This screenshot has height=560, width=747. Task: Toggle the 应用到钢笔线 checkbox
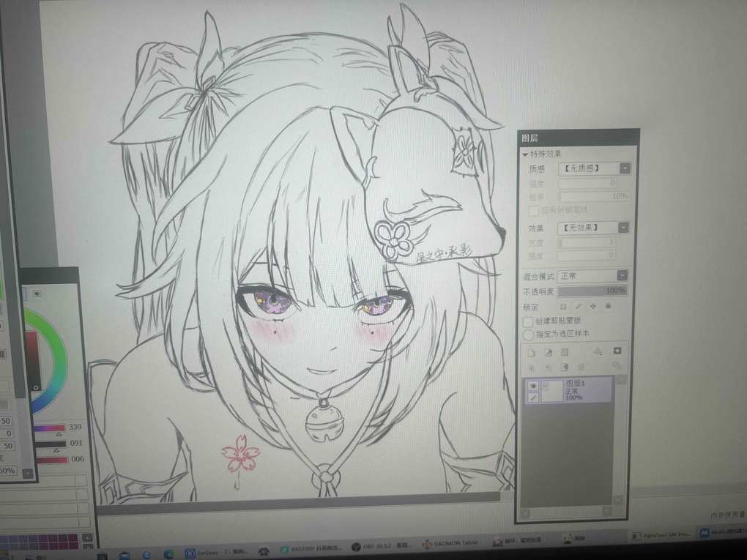(533, 211)
